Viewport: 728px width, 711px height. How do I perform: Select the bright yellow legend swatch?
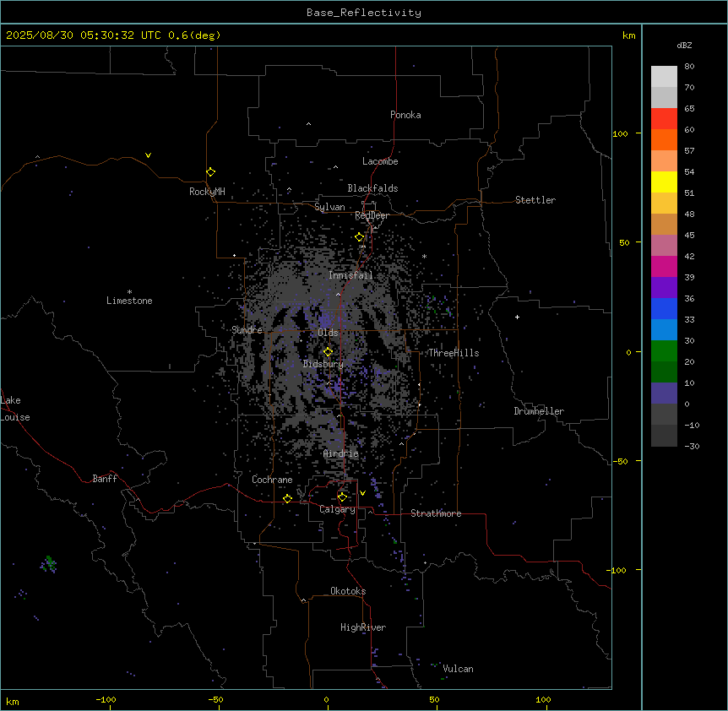tap(664, 182)
